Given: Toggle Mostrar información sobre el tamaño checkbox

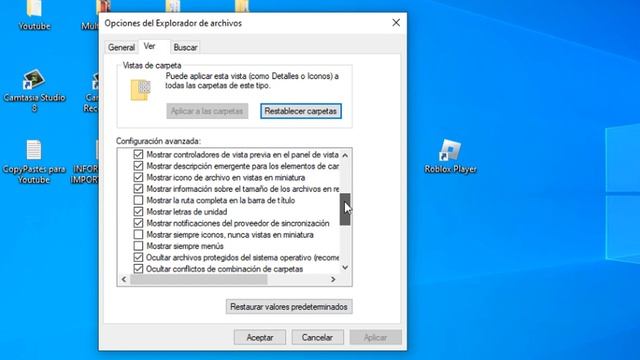Looking at the screenshot, I should coord(138,189).
